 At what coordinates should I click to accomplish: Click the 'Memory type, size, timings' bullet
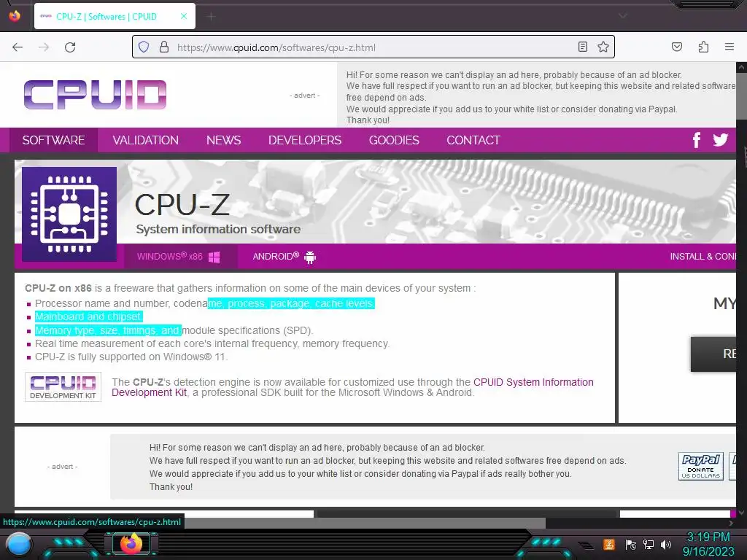tap(174, 330)
